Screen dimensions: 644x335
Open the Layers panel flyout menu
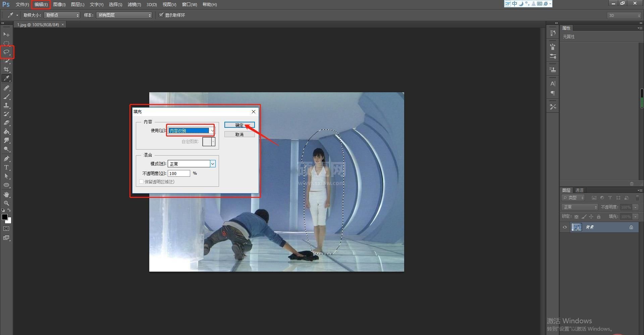640,190
